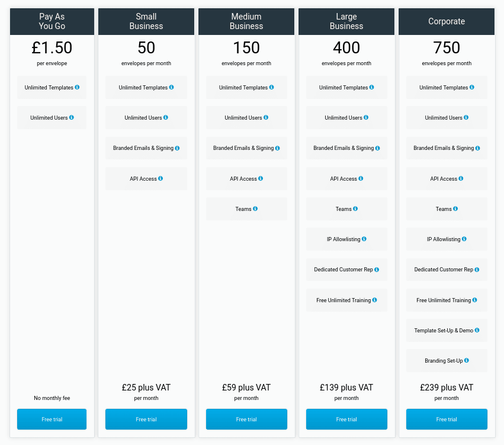
Task: Start free trial for Small Business plan
Action: tap(146, 419)
